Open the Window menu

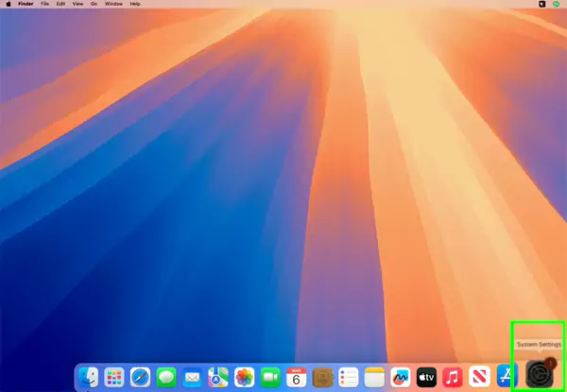[113, 4]
